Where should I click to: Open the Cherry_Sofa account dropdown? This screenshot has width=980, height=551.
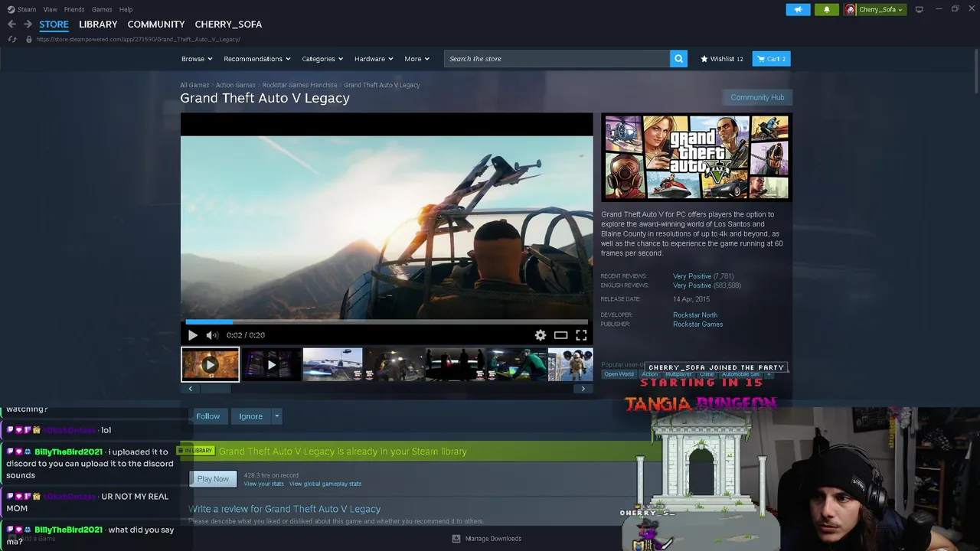click(x=880, y=9)
